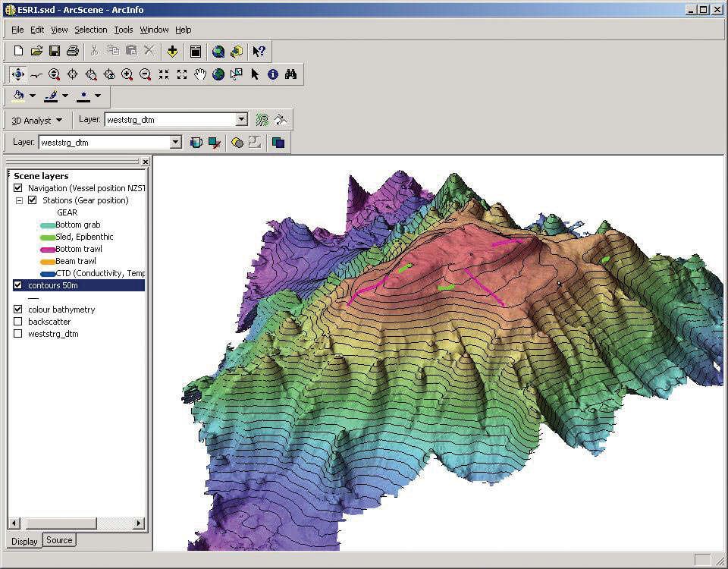
Task: Select the Identify info tool
Action: [x=273, y=74]
